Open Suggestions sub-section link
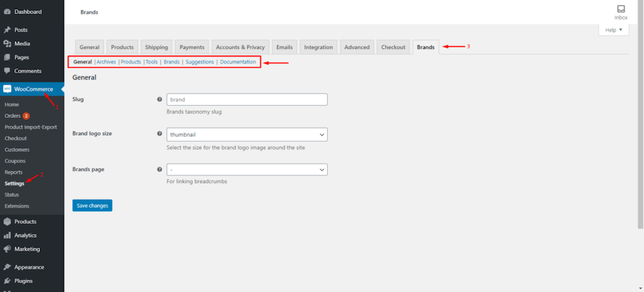Screen dimensions: 644x292 [x=200, y=62]
